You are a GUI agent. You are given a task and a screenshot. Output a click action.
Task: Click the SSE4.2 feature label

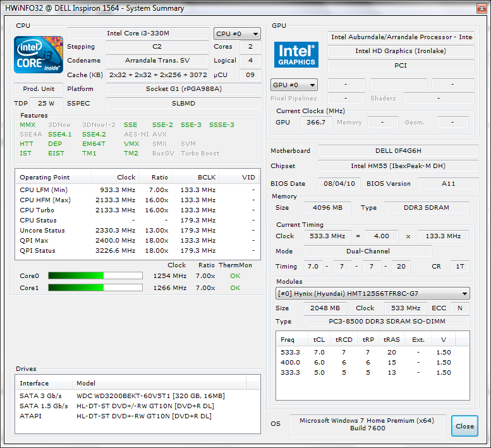point(94,135)
